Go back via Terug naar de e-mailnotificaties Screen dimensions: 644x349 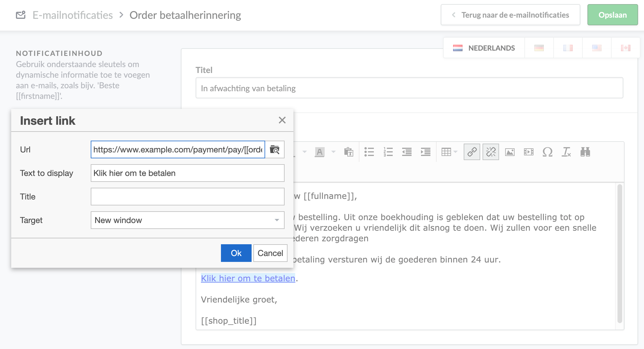tap(511, 15)
